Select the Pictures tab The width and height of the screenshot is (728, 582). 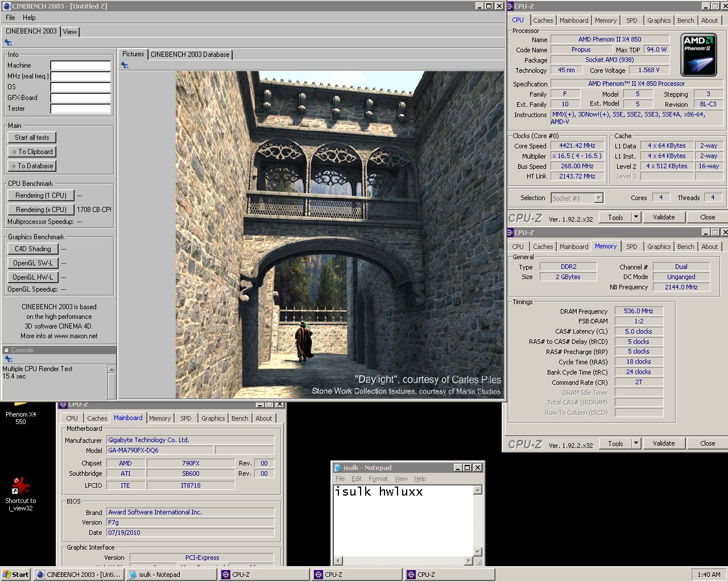[133, 54]
